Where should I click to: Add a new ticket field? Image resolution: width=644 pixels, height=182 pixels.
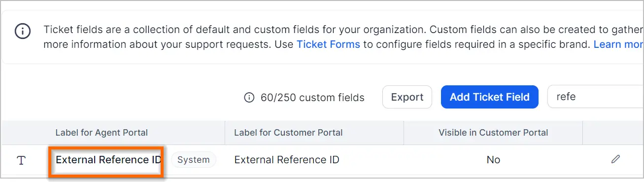[490, 97]
